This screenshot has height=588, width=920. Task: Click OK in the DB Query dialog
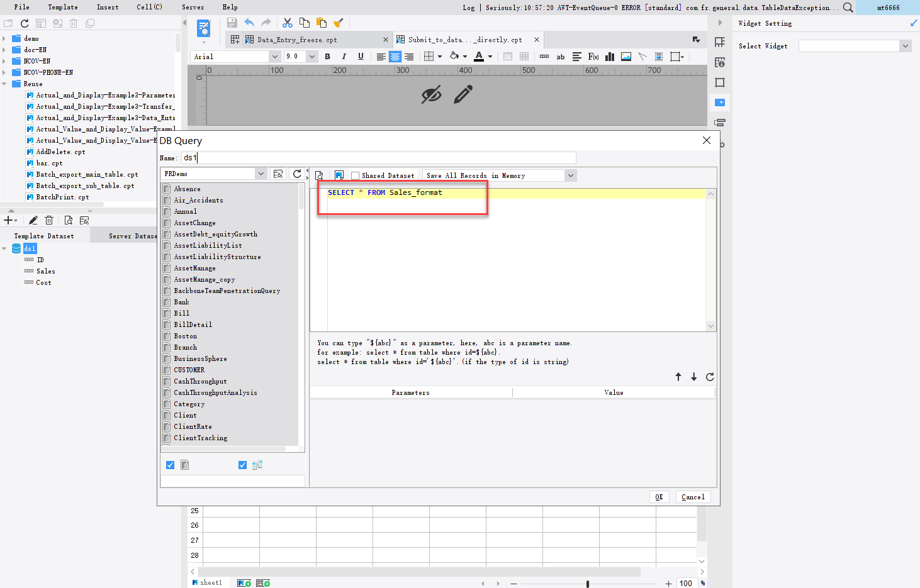pyautogui.click(x=659, y=497)
